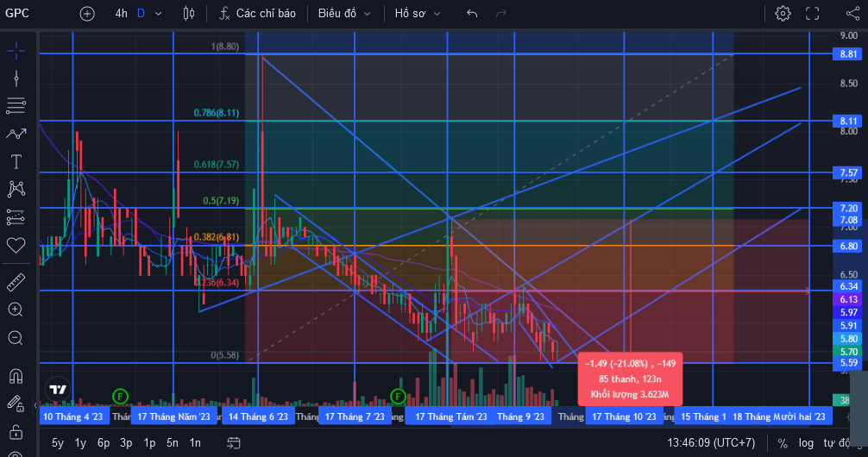Click the 6.80 price label
Viewport: 868px width, 457px height.
pyautogui.click(x=848, y=246)
